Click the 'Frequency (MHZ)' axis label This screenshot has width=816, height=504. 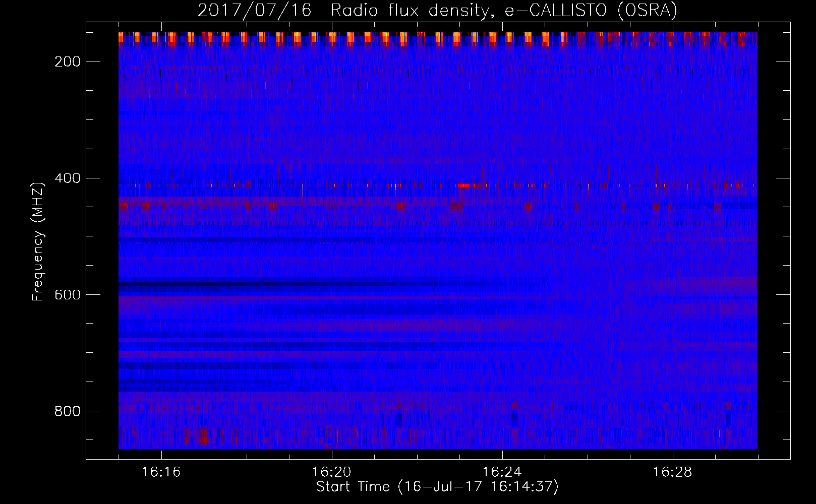point(38,242)
